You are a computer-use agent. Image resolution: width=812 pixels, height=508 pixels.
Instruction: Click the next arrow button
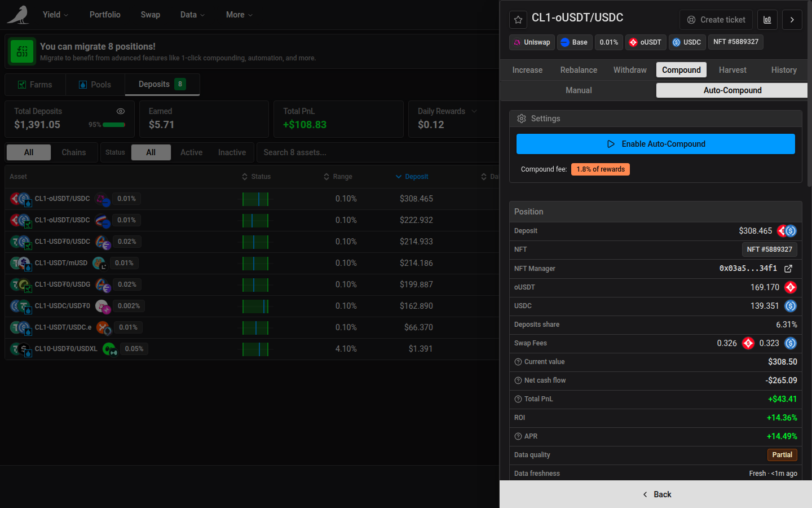tap(792, 20)
